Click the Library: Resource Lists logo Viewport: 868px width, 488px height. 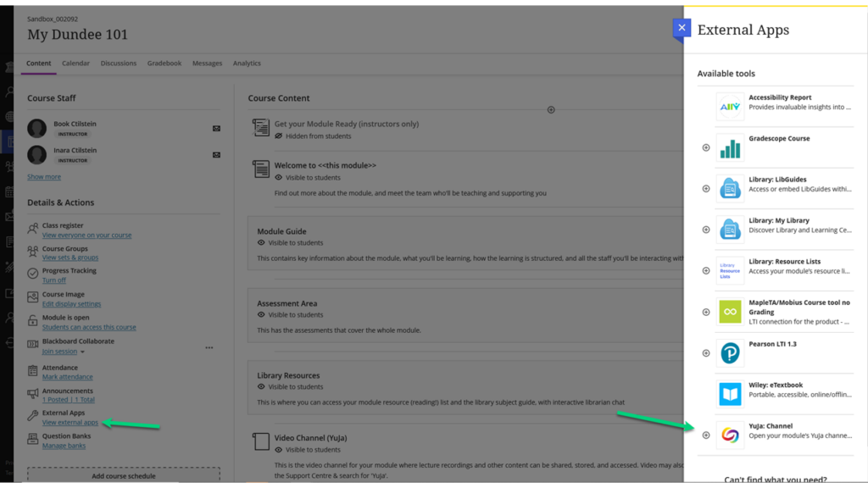(730, 270)
